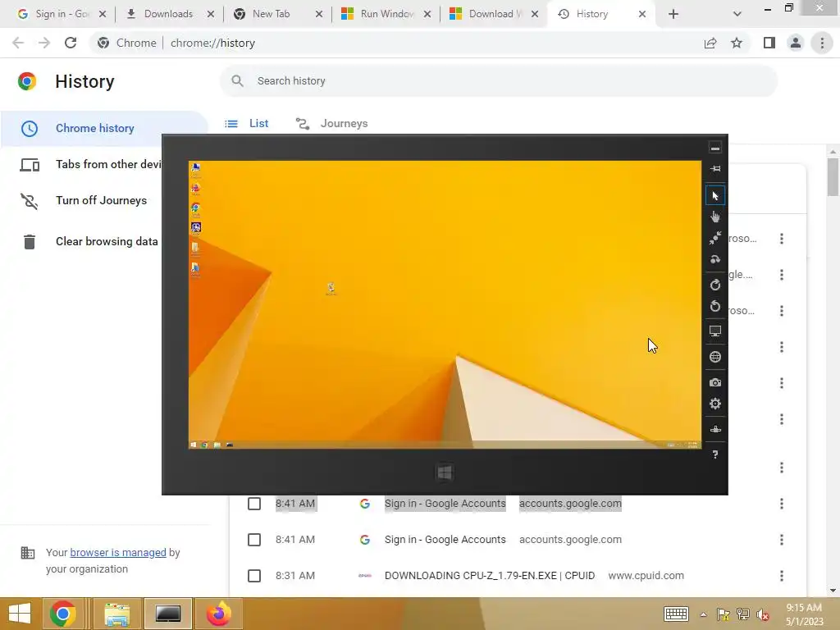
Task: Click muted volume icon in tray
Action: click(762, 614)
